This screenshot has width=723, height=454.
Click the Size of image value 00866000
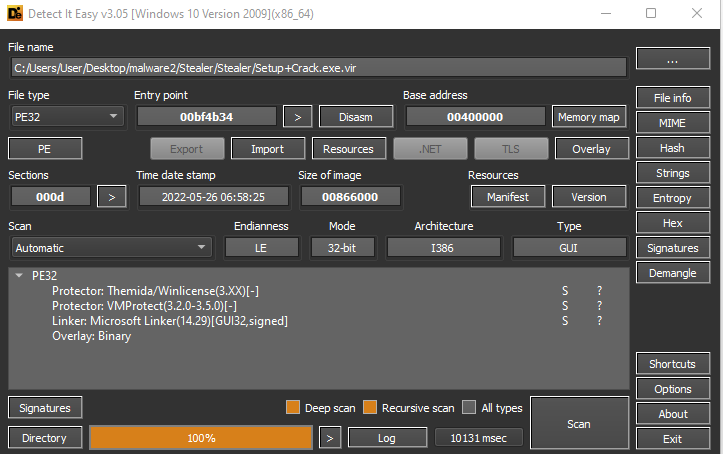[x=350, y=197]
